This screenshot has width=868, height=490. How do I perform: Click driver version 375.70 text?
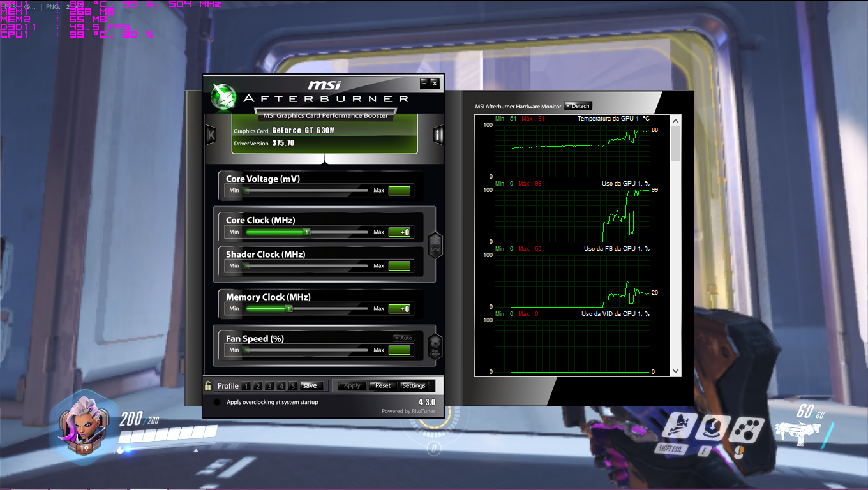tap(283, 144)
